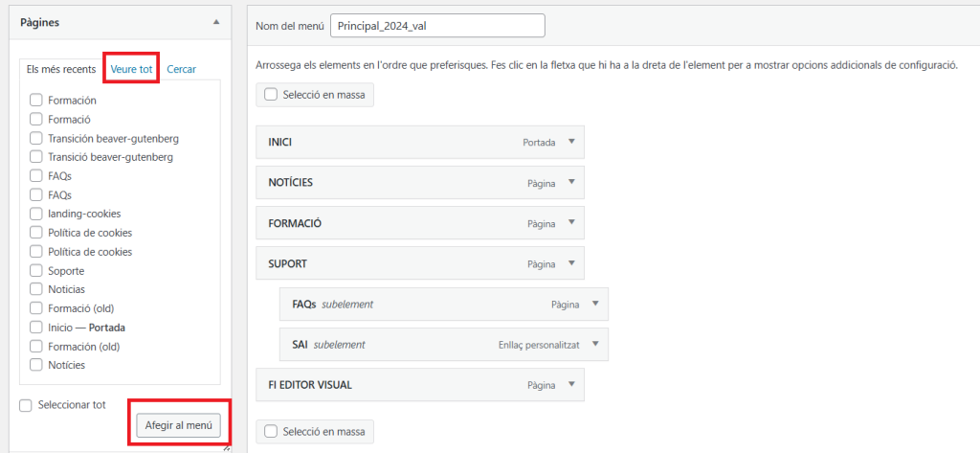The width and height of the screenshot is (980, 453).
Task: Tick the landing-cookies checkbox
Action: (36, 214)
